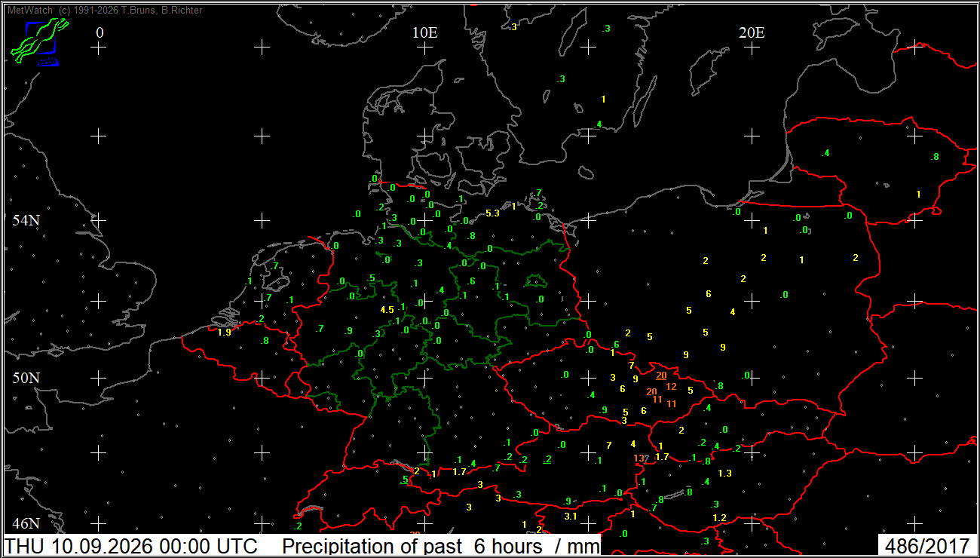Select the yellow 3.1 precipitation value

(570, 517)
